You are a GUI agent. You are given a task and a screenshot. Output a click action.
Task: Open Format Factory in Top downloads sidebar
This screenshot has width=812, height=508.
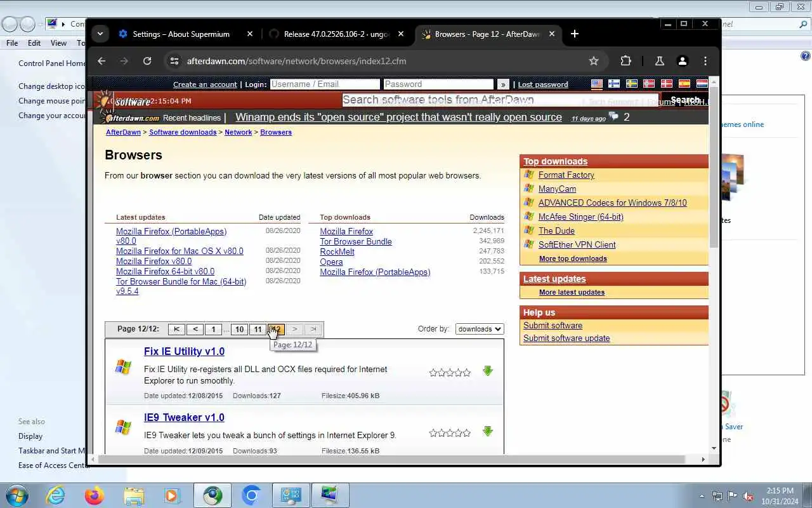(x=566, y=175)
